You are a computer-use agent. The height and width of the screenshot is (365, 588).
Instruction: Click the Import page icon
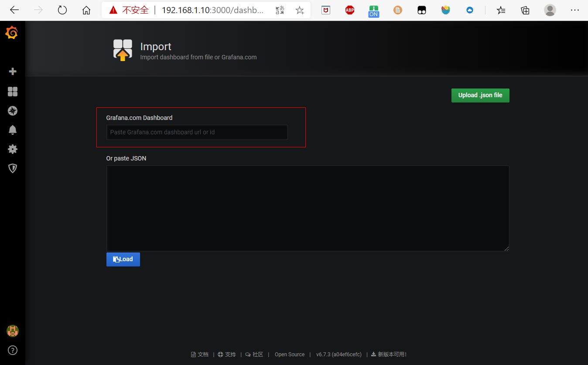pos(123,50)
